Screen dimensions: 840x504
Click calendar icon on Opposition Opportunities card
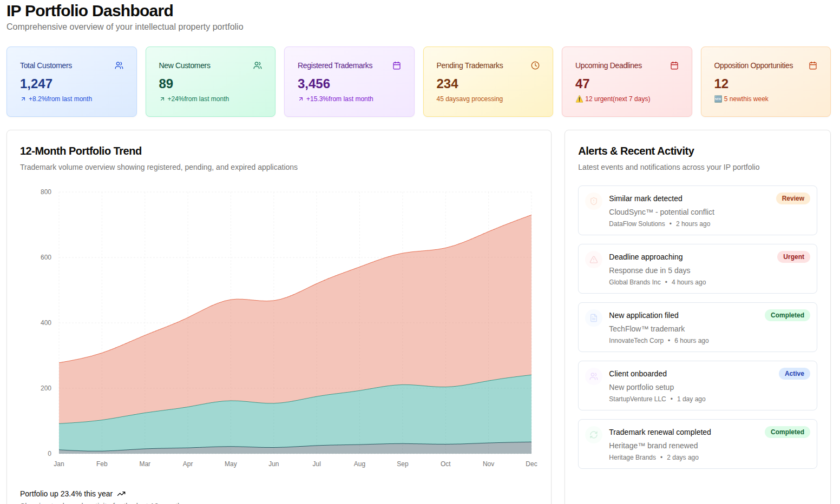pos(813,65)
